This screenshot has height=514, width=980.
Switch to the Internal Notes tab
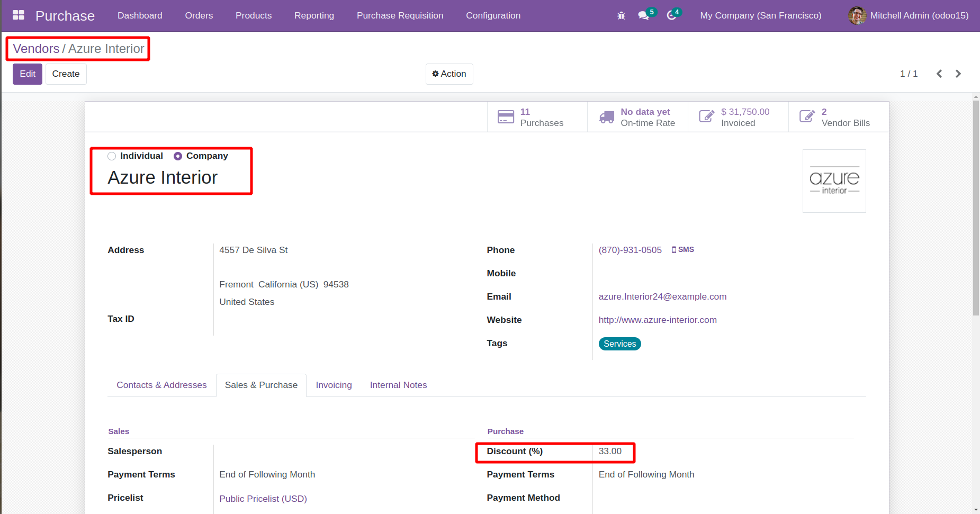399,385
